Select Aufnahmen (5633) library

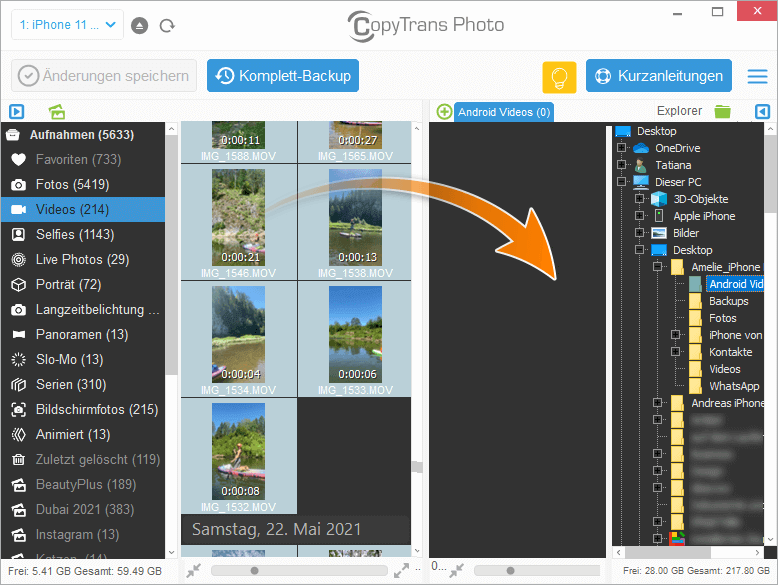[x=82, y=135]
